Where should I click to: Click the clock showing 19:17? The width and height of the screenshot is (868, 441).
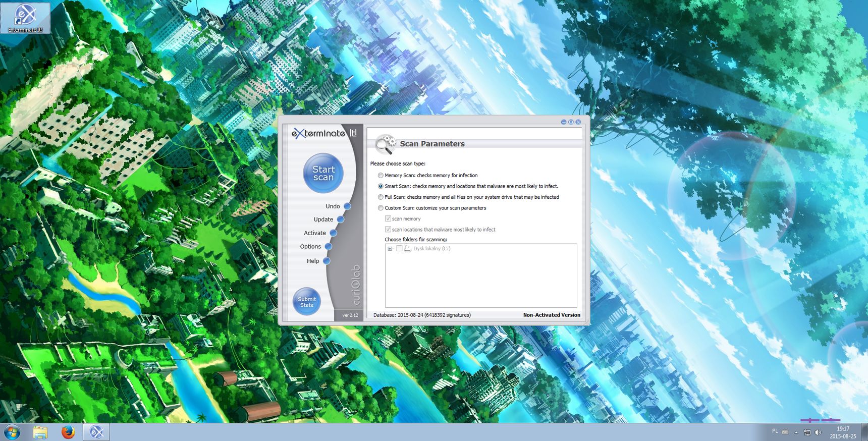(x=843, y=432)
